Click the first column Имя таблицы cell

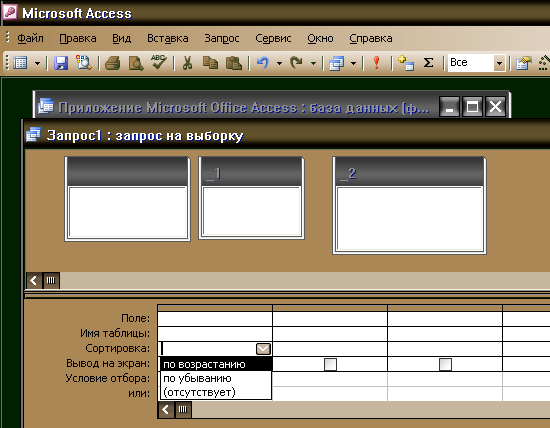tap(215, 334)
